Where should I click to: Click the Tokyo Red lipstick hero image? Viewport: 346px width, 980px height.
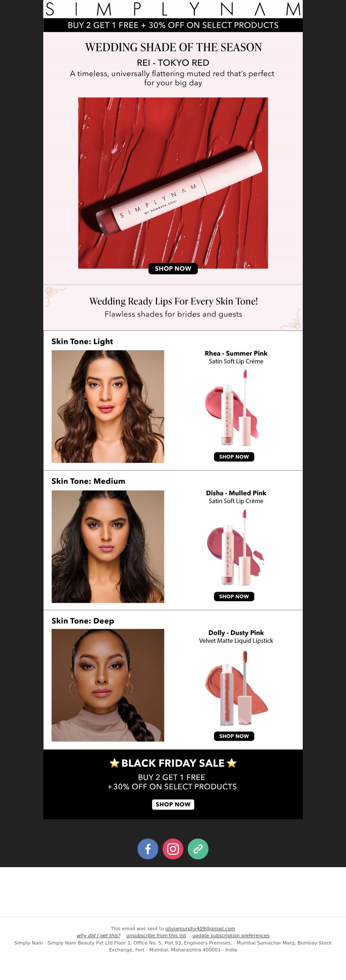coord(173,183)
